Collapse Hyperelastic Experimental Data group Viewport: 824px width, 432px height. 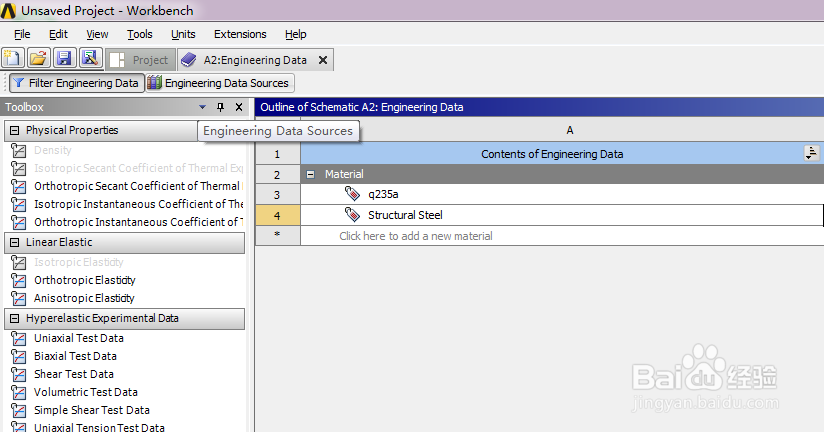15,318
